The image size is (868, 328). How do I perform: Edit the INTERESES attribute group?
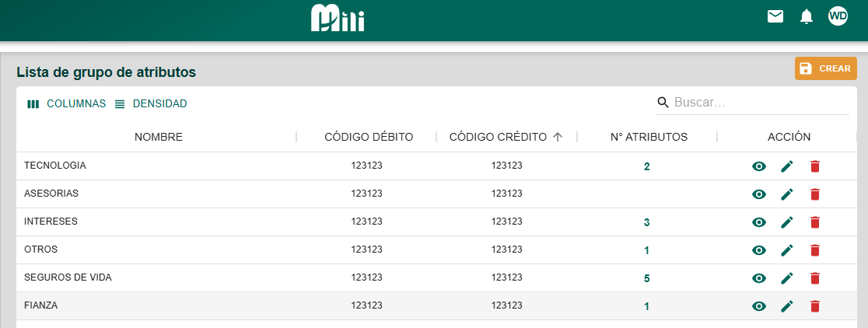(x=787, y=222)
